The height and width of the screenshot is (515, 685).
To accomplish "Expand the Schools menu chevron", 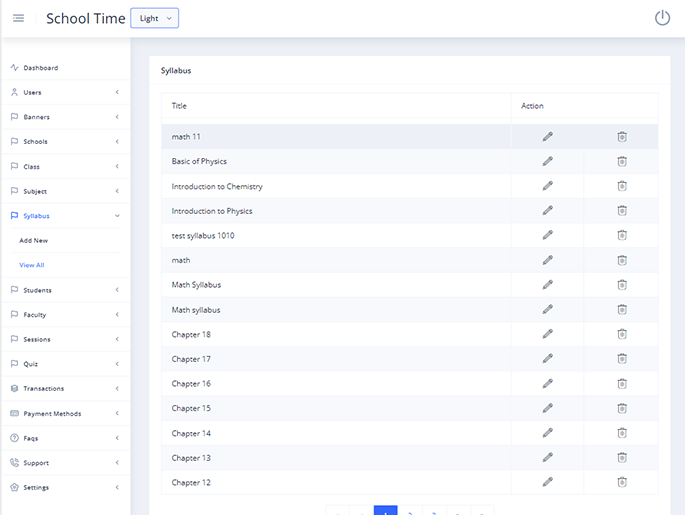I will click(117, 142).
